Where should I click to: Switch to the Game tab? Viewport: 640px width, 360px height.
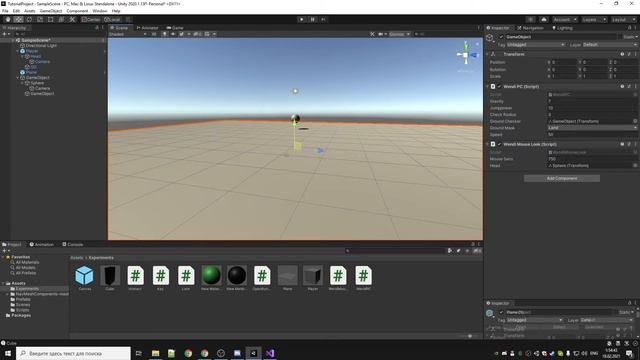click(175, 28)
